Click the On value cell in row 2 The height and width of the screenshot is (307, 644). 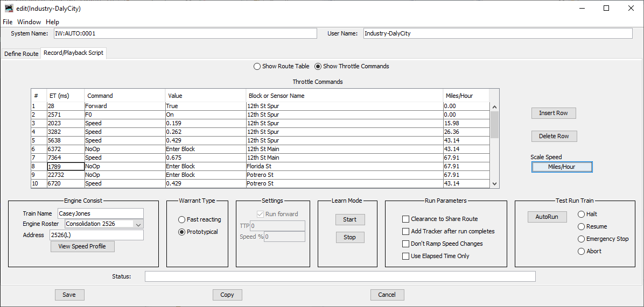(x=205, y=115)
